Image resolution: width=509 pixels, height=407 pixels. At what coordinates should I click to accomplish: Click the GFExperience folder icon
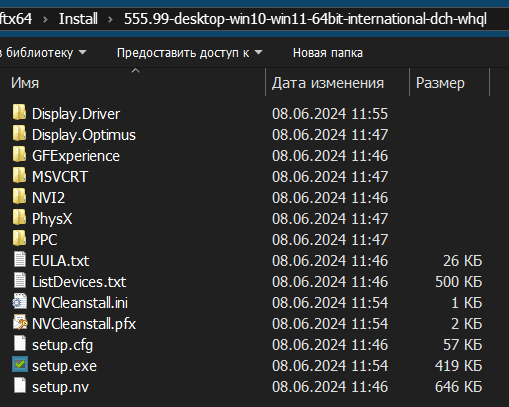click(19, 154)
